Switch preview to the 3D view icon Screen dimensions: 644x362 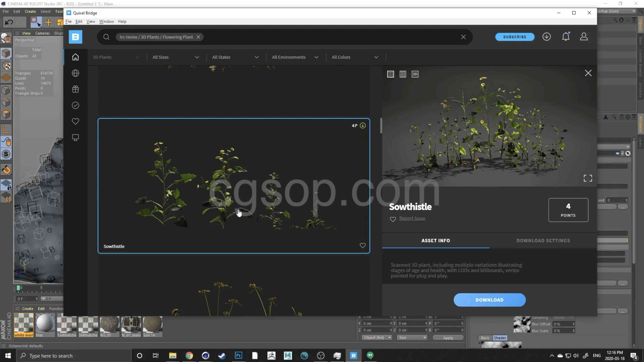coord(415,74)
